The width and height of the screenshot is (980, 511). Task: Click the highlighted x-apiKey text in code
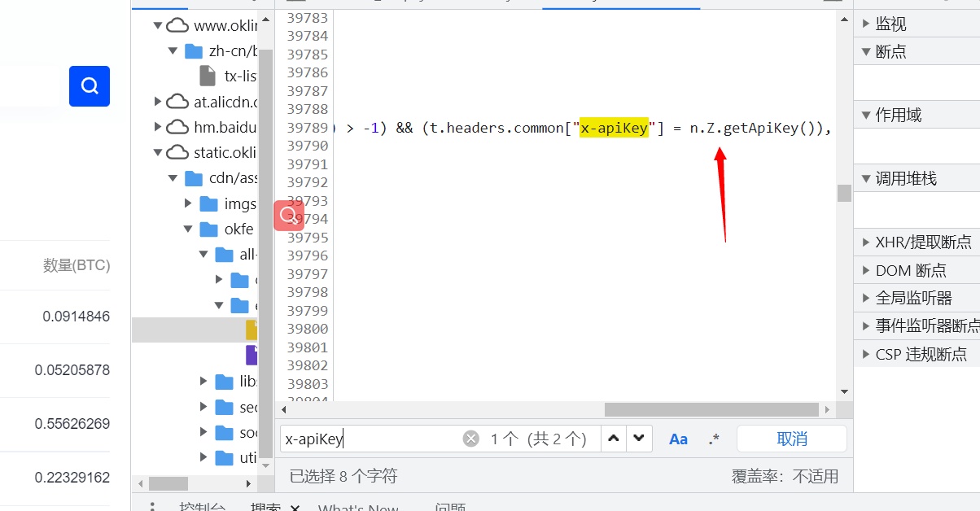[615, 128]
